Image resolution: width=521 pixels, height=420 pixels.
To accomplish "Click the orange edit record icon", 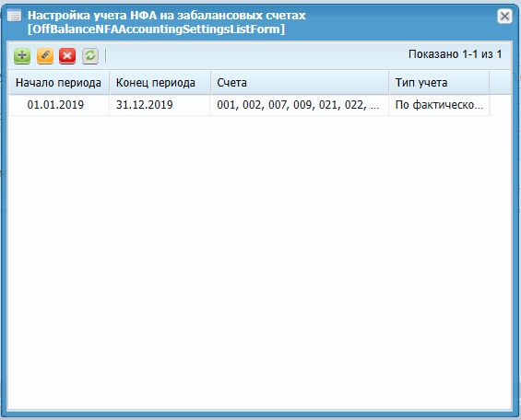I will pyautogui.click(x=45, y=56).
